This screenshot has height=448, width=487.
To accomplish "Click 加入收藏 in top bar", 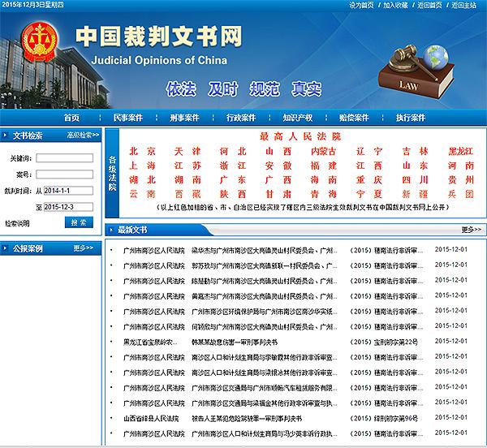I will pos(395,6).
